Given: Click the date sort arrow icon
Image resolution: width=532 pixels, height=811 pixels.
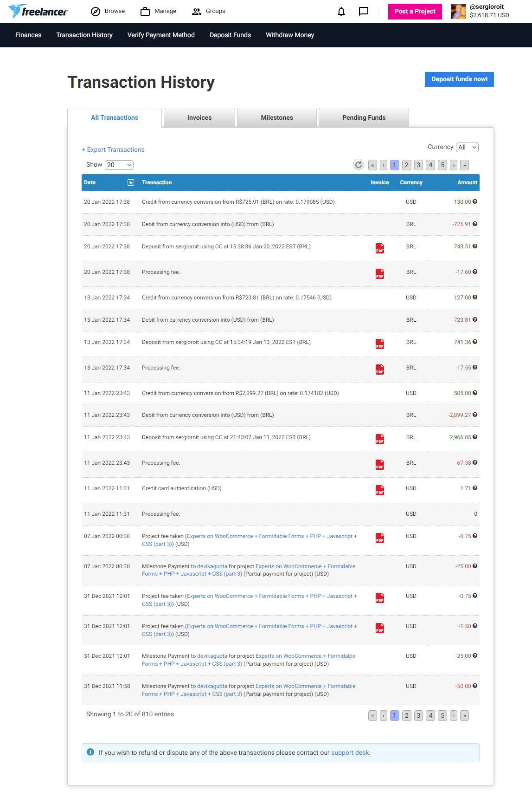Looking at the screenshot, I should point(131,182).
